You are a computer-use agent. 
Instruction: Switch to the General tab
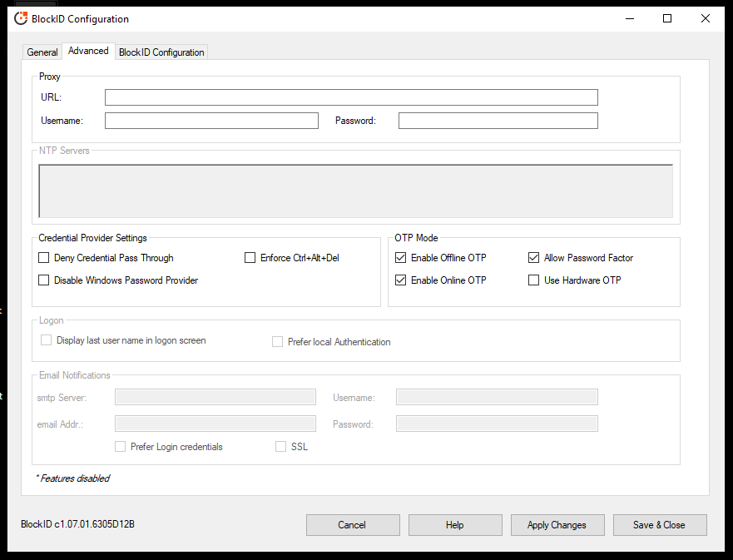(42, 52)
